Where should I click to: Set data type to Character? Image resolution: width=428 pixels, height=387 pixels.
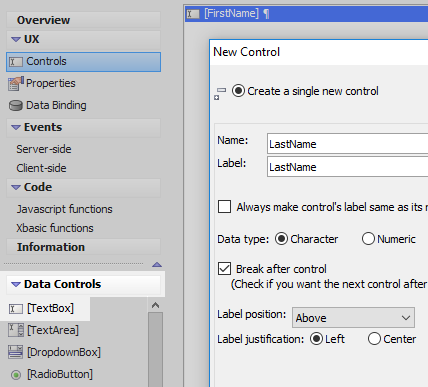coord(281,239)
